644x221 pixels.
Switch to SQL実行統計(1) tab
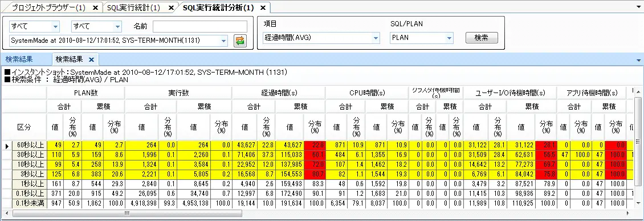click(x=133, y=7)
